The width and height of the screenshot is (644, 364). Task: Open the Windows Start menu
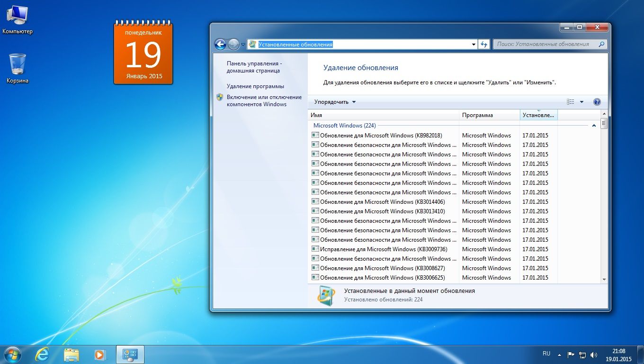click(x=12, y=355)
